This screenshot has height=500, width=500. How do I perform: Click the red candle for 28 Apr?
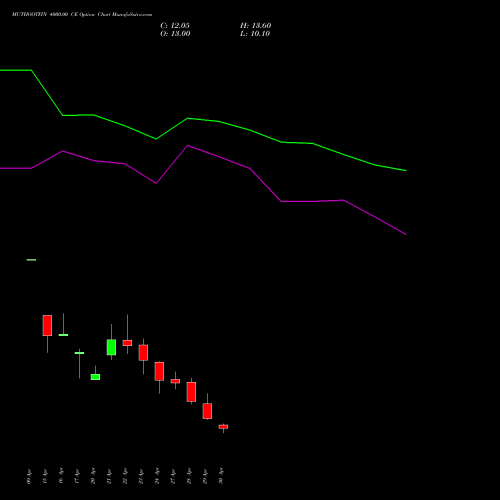tap(191, 392)
